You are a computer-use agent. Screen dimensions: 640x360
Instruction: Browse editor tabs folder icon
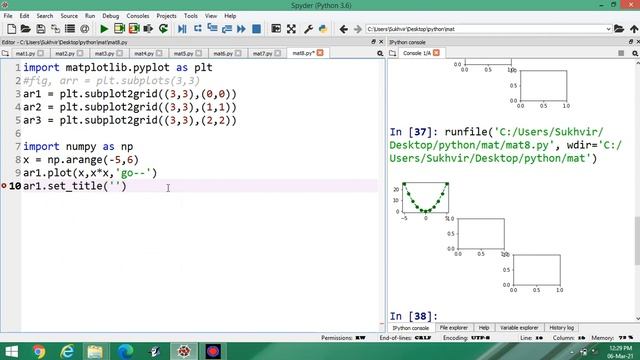tap(5, 53)
